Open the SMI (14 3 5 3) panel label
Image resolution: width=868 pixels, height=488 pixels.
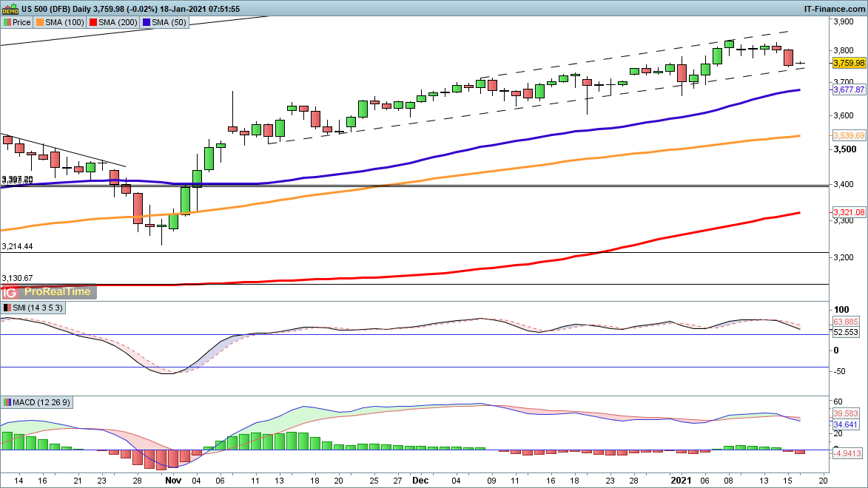38,308
